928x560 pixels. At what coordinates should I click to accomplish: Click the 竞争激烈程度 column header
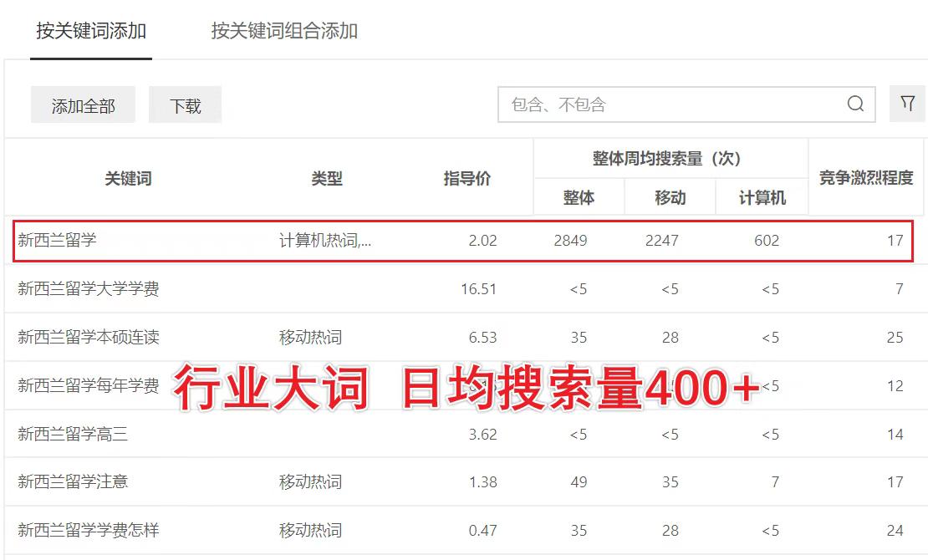point(864,177)
